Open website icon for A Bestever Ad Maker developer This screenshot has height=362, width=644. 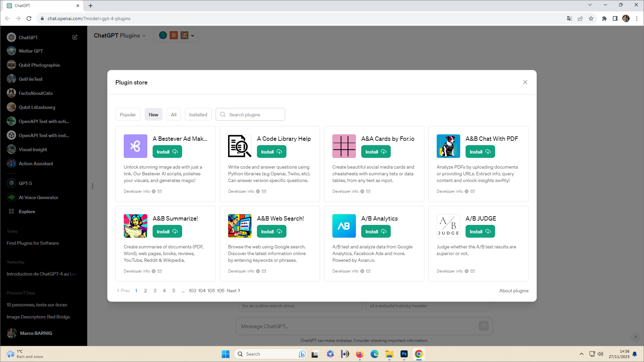pyautogui.click(x=154, y=191)
